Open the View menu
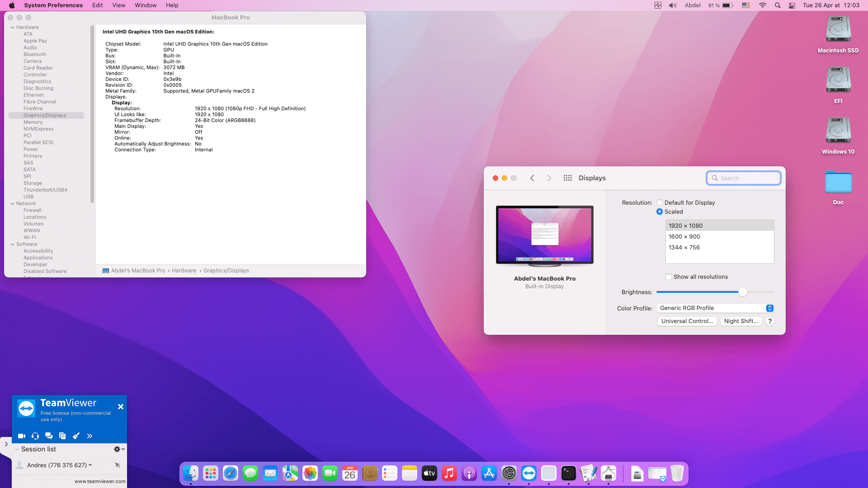This screenshot has height=488, width=868. [x=119, y=5]
